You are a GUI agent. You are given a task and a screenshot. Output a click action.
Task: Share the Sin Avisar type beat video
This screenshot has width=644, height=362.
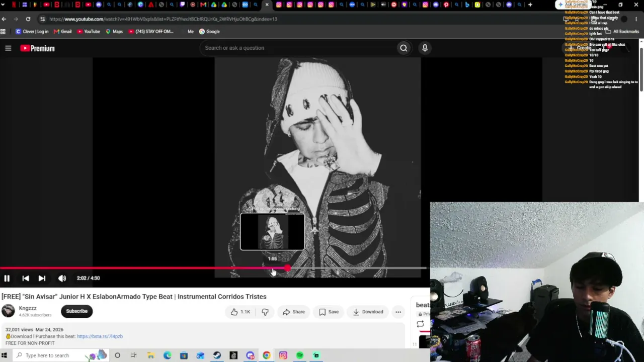coord(294,312)
